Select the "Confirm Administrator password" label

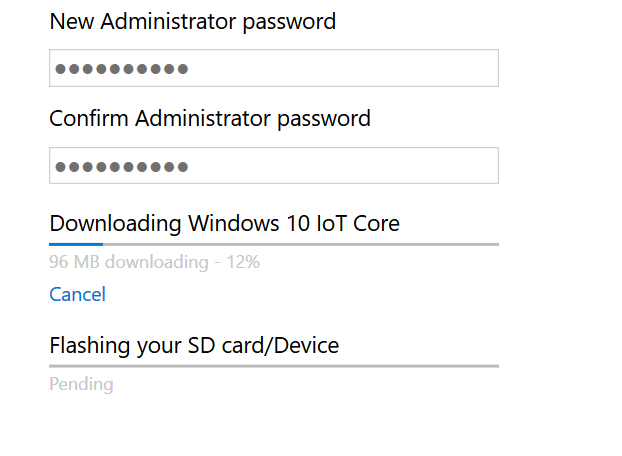[210, 119]
